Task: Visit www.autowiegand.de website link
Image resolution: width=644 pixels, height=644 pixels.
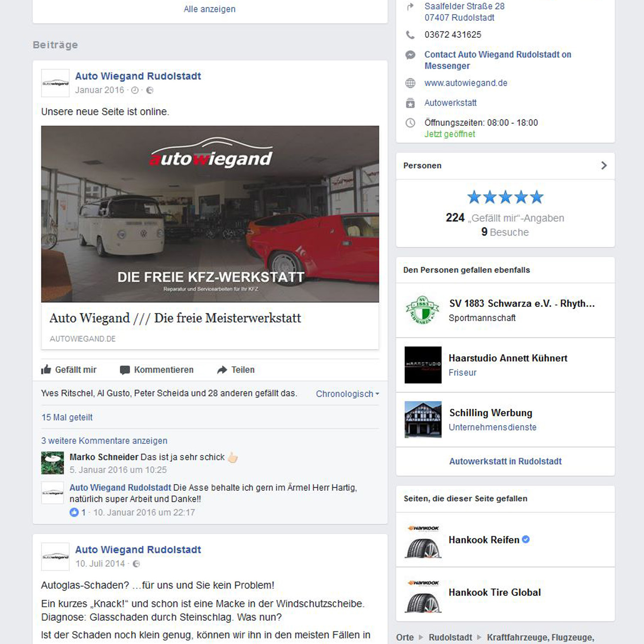Action: (x=466, y=83)
